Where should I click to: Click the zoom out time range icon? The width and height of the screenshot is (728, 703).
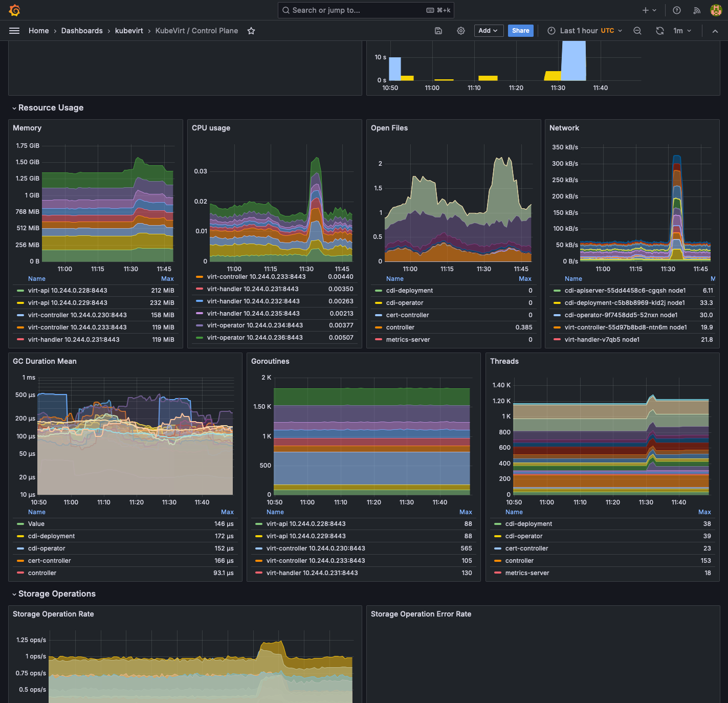(637, 31)
